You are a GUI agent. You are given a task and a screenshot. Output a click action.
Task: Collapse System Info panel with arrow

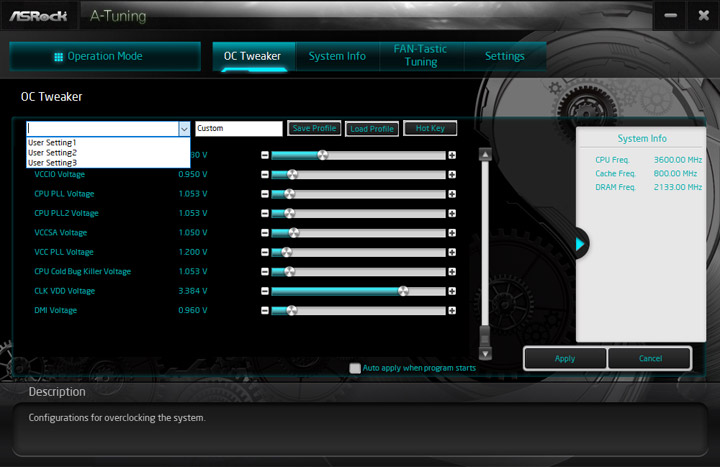coord(580,244)
